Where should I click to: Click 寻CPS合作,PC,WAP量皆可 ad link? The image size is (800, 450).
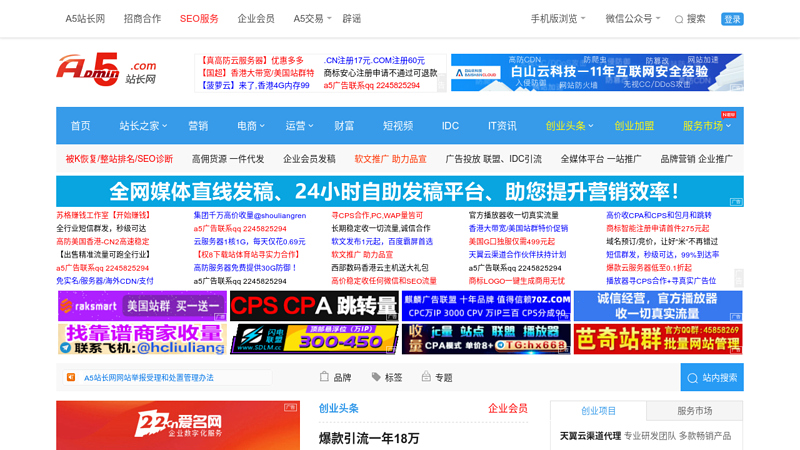(377, 215)
